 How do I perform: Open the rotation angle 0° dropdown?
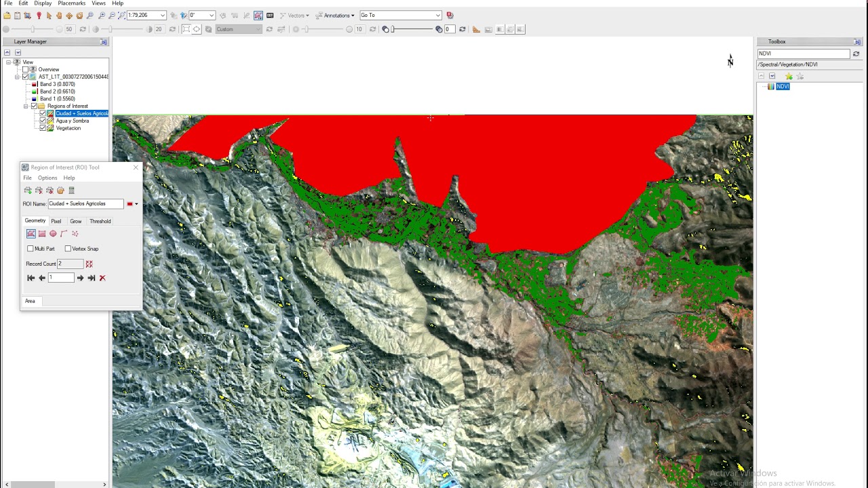click(212, 15)
